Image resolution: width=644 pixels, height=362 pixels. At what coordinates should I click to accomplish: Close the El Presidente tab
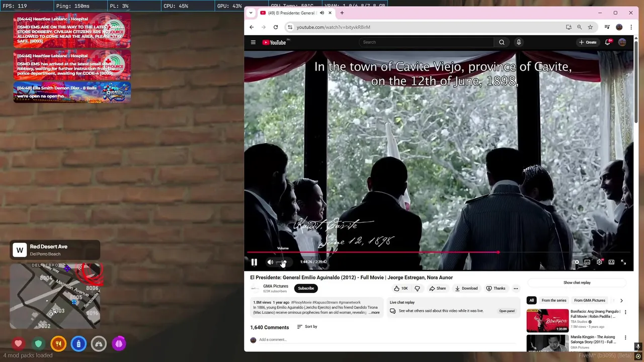click(x=330, y=13)
